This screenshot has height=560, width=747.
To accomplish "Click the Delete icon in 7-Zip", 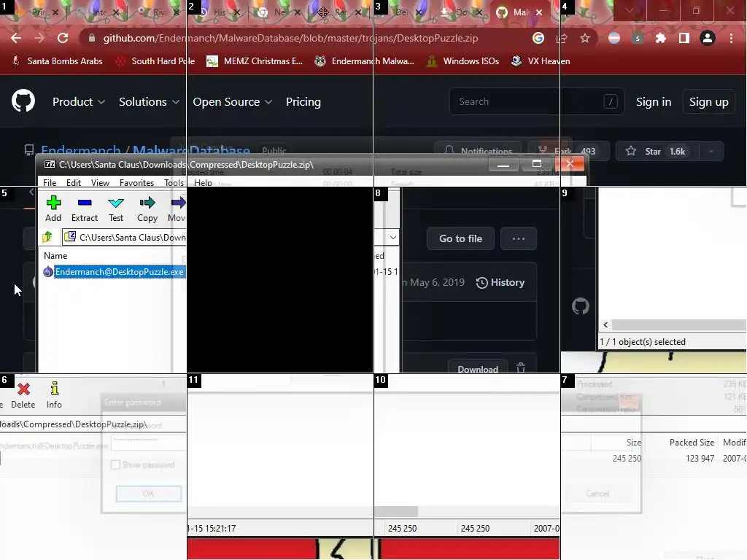I will [x=23, y=389].
